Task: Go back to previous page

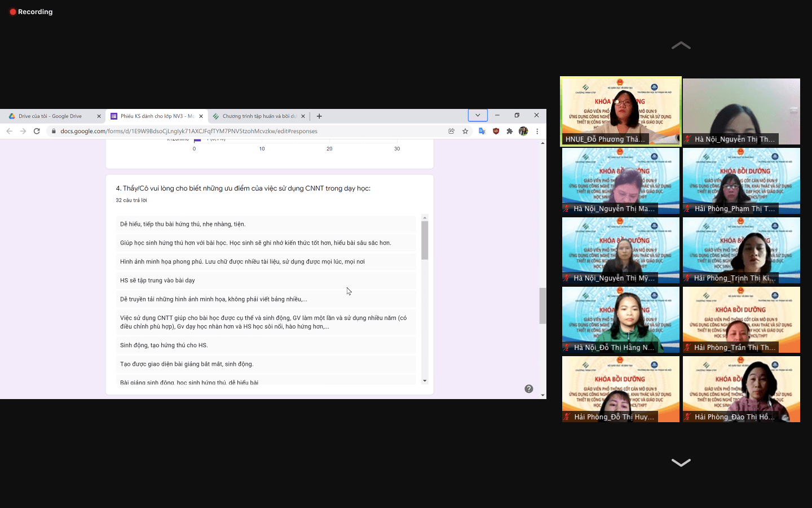Action: (x=9, y=131)
